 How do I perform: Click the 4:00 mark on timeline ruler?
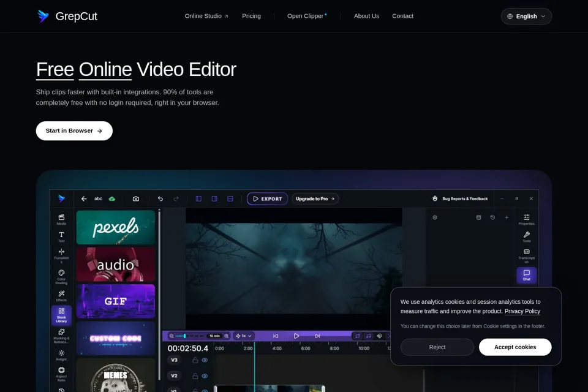point(277,349)
